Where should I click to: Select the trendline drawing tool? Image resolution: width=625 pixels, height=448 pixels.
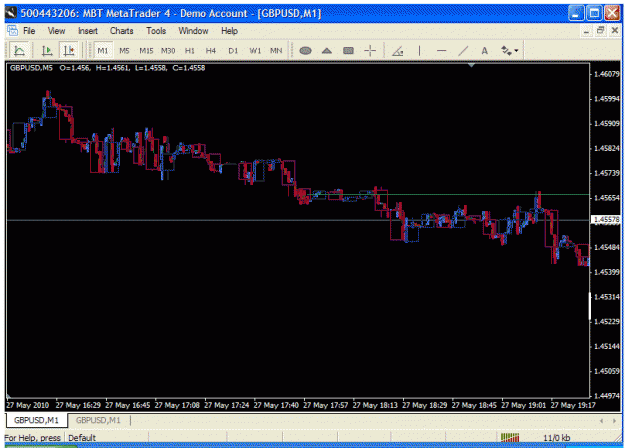point(463,51)
